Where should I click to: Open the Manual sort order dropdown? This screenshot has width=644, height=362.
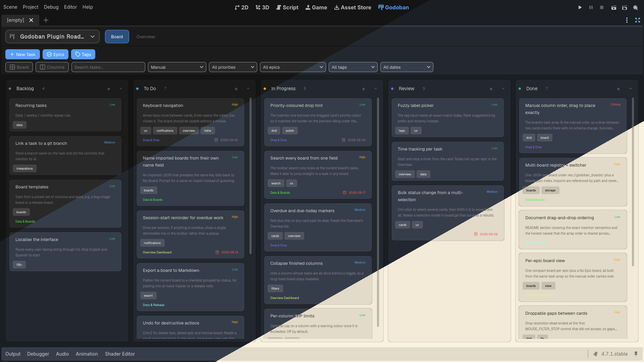(x=177, y=67)
